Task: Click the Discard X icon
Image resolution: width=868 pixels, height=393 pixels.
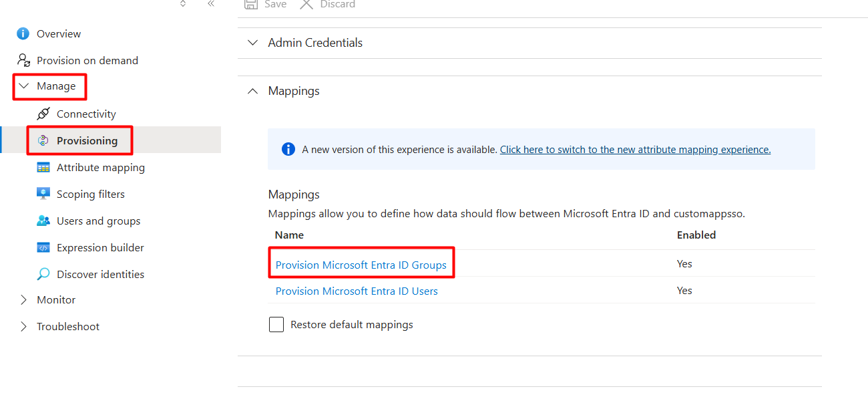Action: coord(306,4)
